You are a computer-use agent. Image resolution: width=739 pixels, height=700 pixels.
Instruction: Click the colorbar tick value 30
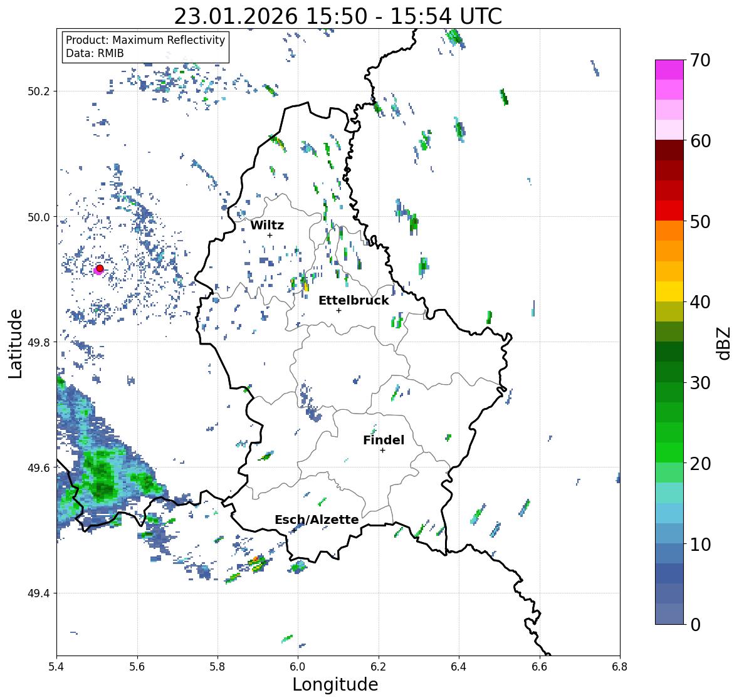tap(700, 382)
